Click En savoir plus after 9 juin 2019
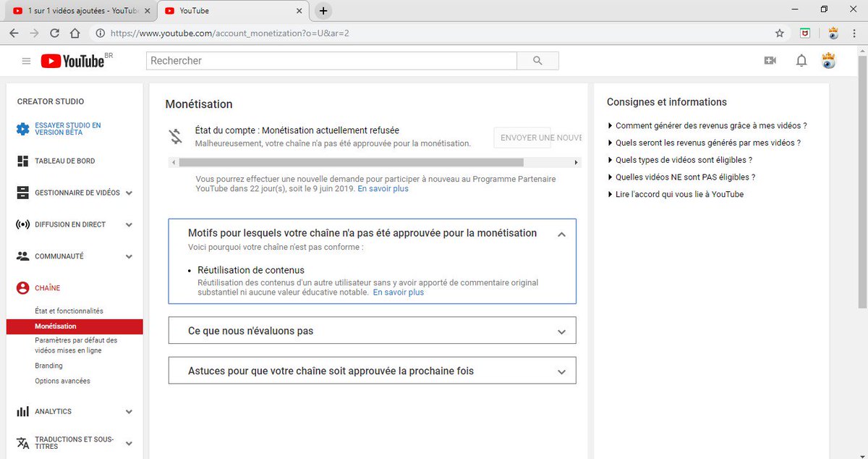Image resolution: width=868 pixels, height=459 pixels. coord(383,188)
